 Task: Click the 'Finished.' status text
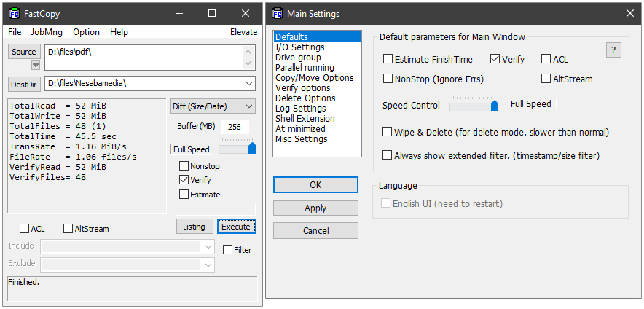pos(24,283)
